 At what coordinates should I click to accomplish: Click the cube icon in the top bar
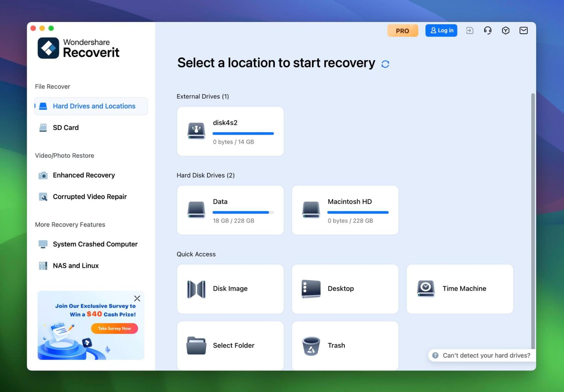click(506, 30)
